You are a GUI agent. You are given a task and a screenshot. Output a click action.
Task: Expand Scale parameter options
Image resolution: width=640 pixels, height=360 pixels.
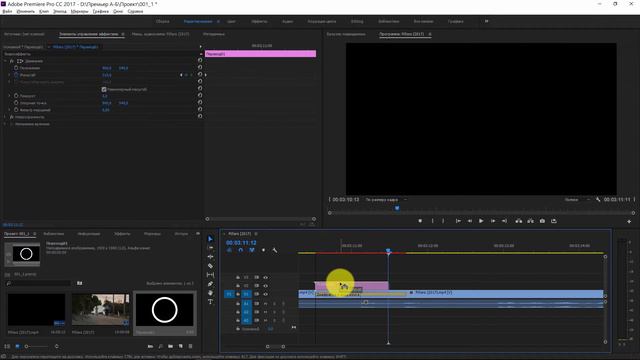(x=10, y=75)
